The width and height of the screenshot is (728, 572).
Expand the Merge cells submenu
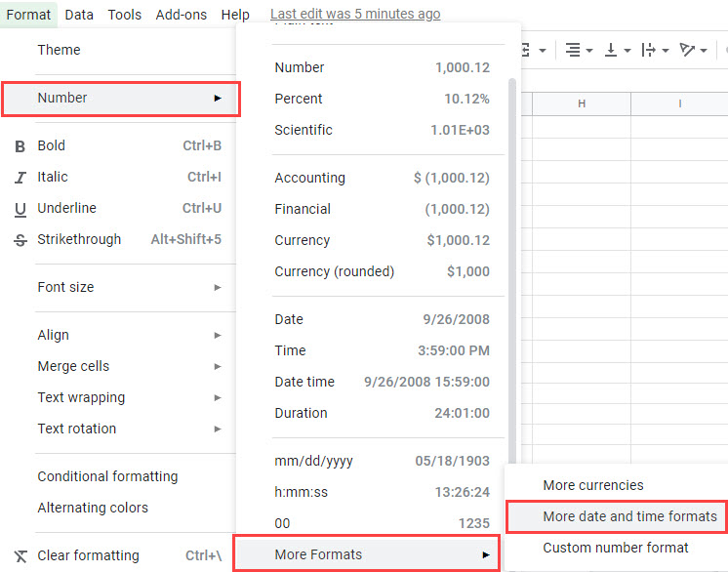point(130,366)
